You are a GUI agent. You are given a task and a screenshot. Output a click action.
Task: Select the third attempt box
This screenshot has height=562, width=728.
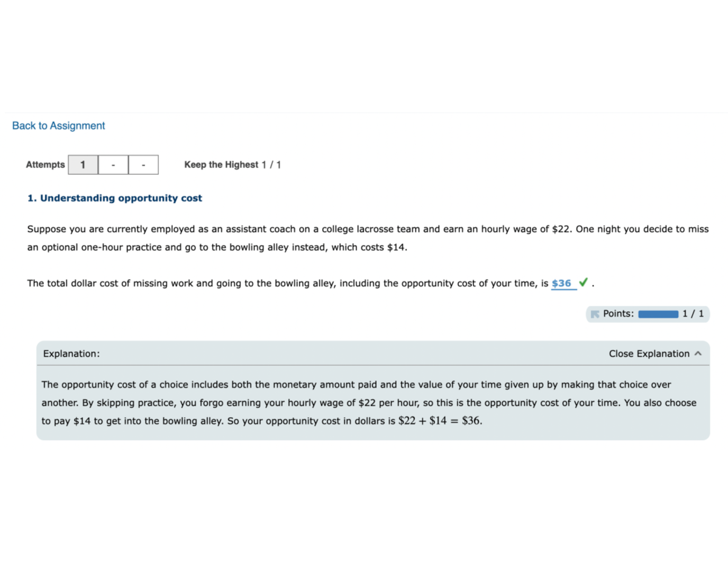[143, 165]
